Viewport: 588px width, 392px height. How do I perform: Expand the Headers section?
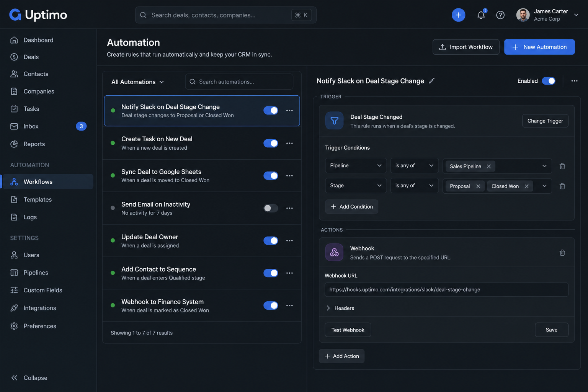[340, 308]
